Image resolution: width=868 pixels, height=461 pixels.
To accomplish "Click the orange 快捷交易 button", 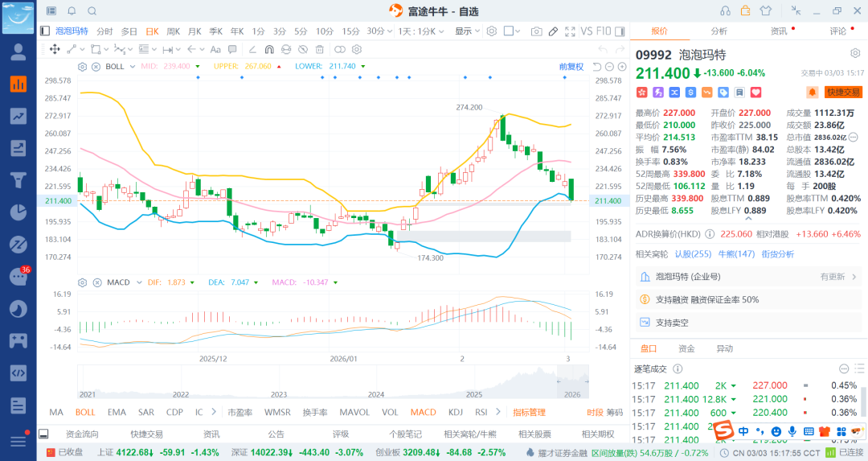I will point(843,93).
